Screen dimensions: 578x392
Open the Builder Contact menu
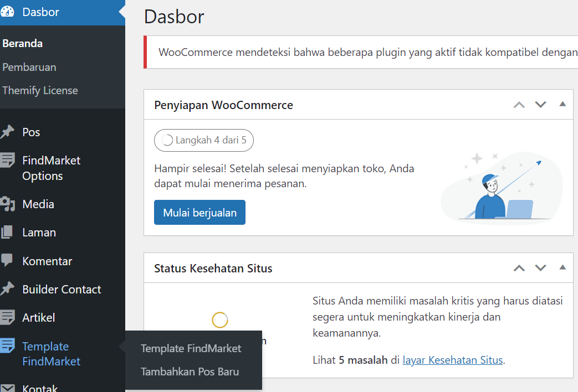tap(63, 289)
